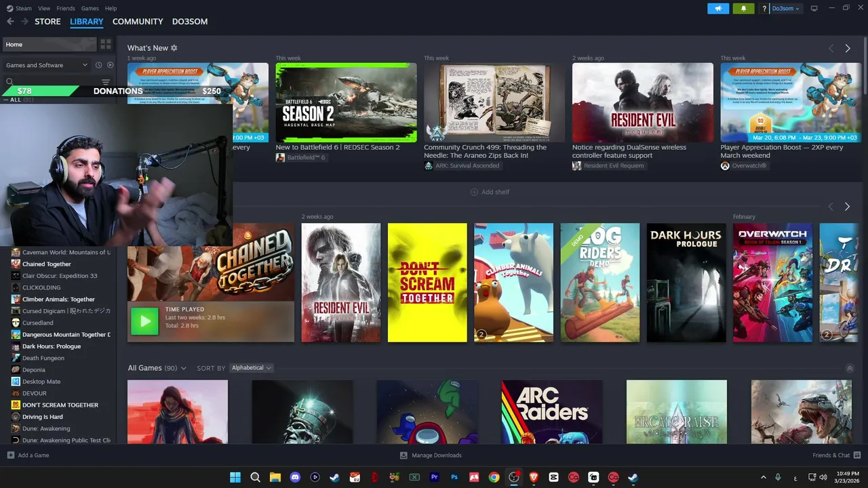Open Log Riders Demo cover
The width and height of the screenshot is (868, 488).
tap(599, 283)
